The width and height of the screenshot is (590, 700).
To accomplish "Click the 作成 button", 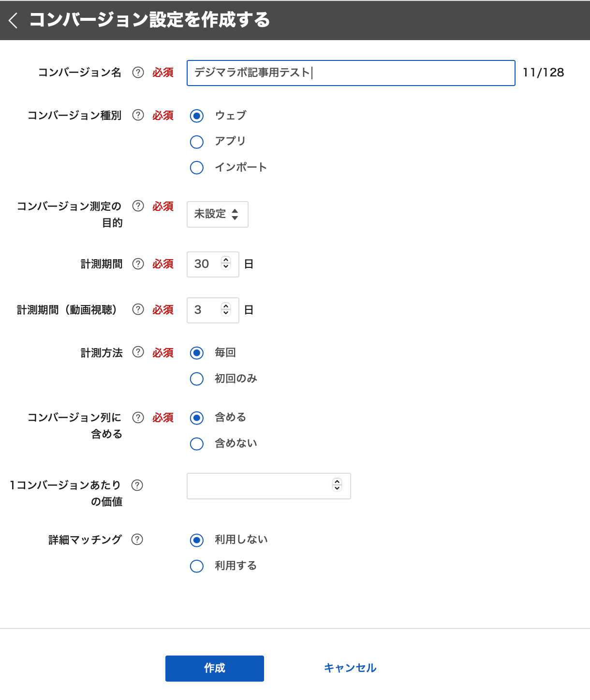I will (214, 668).
